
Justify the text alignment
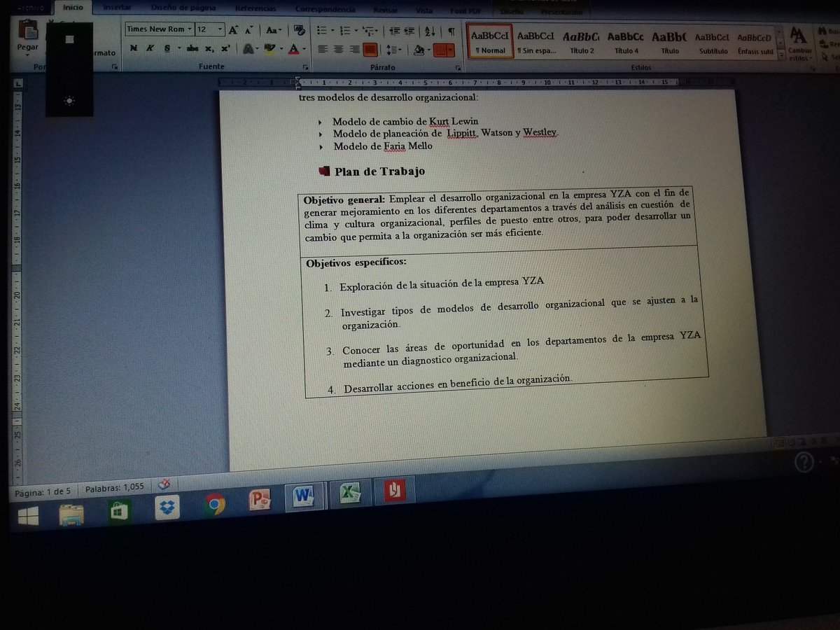click(x=370, y=50)
